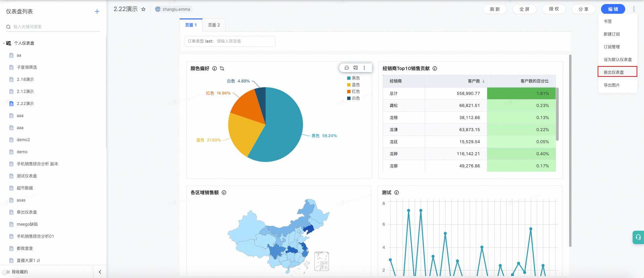Click the 经销商 column header
Screen dimensions: 644x278
tap(404, 81)
